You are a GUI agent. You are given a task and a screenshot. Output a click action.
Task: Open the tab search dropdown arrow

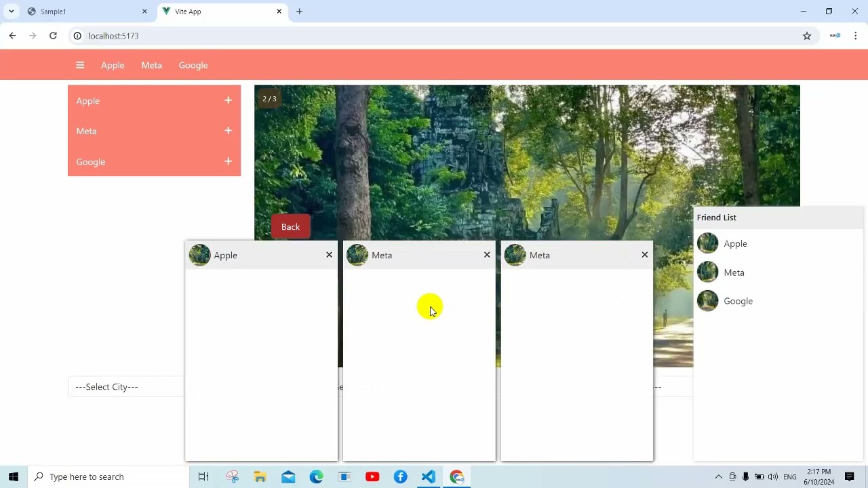(11, 12)
